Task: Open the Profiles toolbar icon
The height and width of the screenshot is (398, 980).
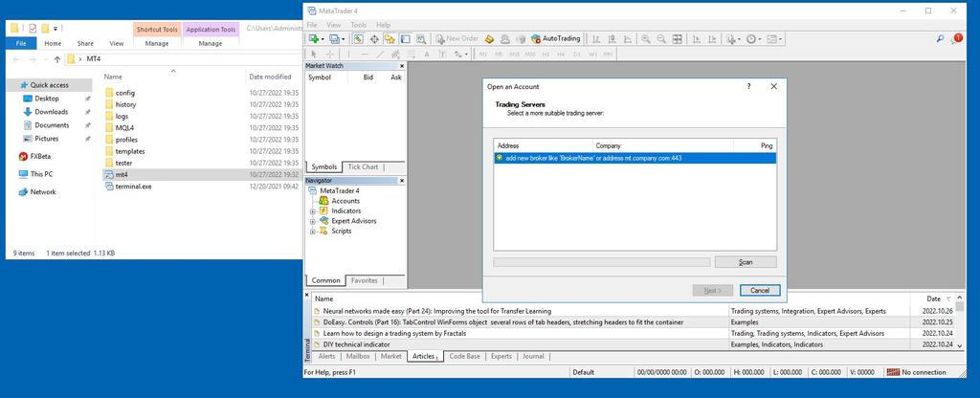Action: [334, 38]
